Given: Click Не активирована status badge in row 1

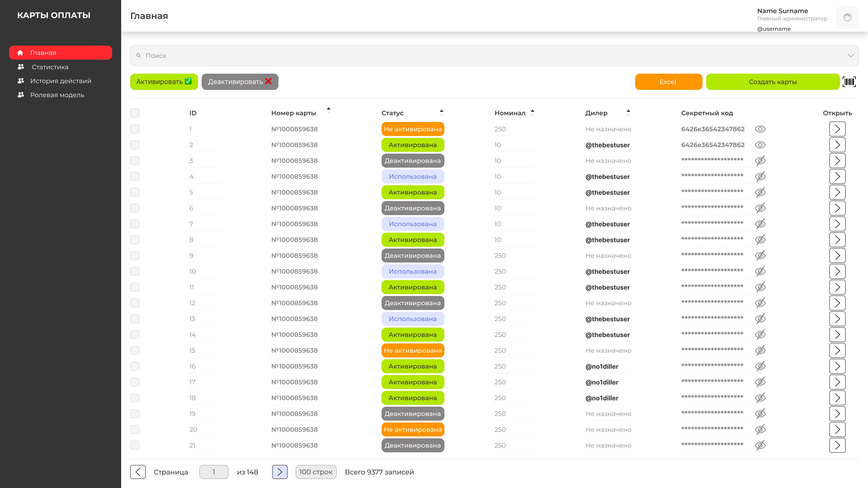Looking at the screenshot, I should tap(413, 129).
